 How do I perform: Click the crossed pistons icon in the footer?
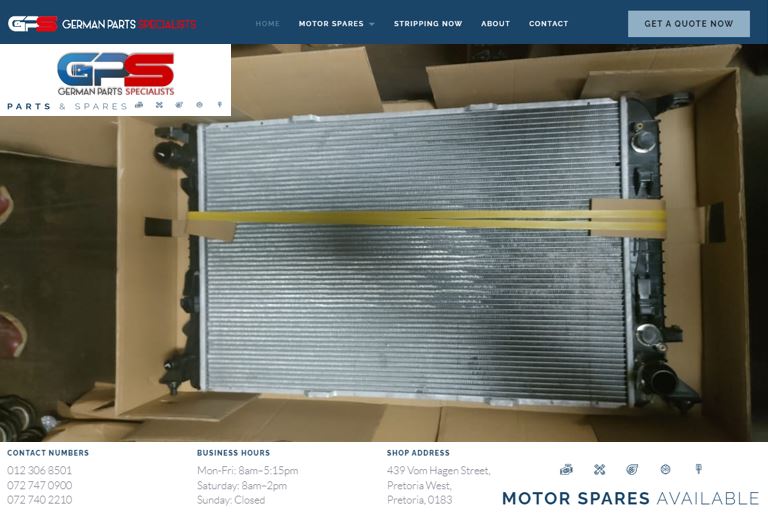[x=600, y=470]
